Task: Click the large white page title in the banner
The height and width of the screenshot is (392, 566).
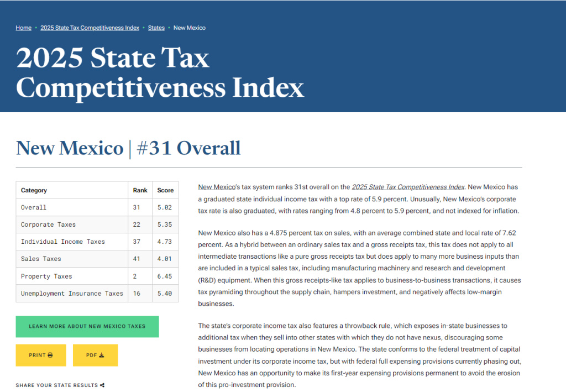Action: point(160,73)
